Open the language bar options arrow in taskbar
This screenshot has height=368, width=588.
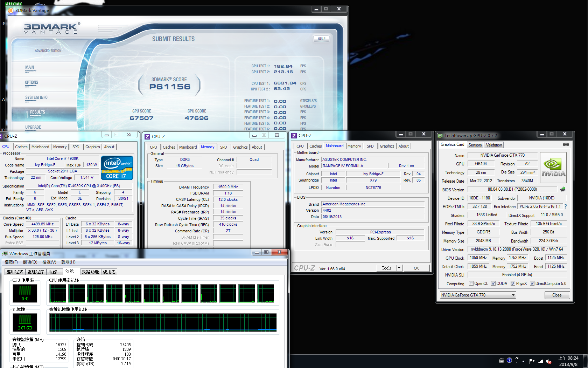click(517, 362)
